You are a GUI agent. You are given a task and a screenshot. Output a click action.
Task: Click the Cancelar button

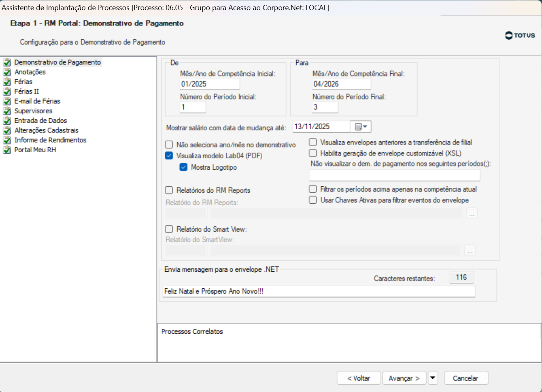pos(465,378)
